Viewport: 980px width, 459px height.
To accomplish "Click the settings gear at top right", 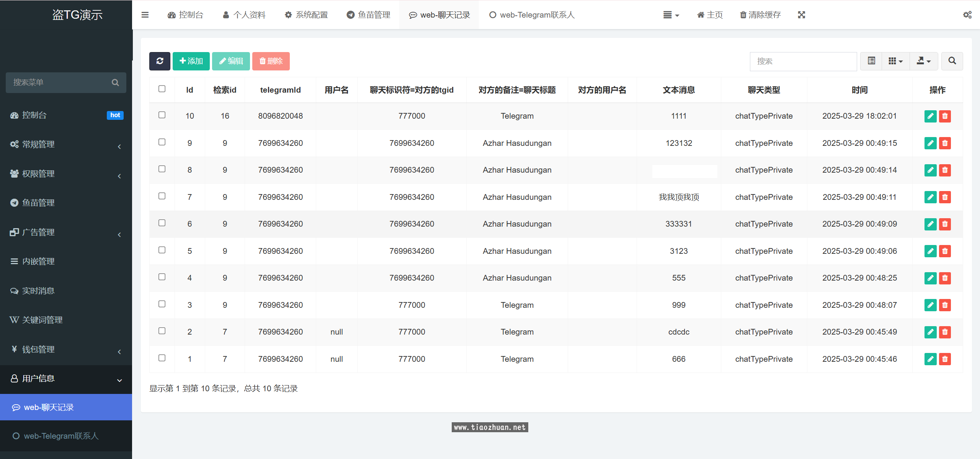I will 967,15.
